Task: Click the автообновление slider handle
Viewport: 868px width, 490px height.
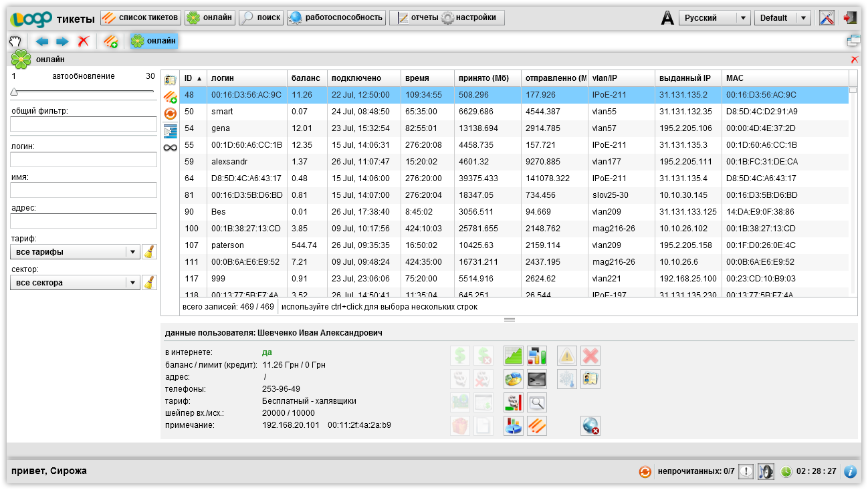Action: [14, 92]
